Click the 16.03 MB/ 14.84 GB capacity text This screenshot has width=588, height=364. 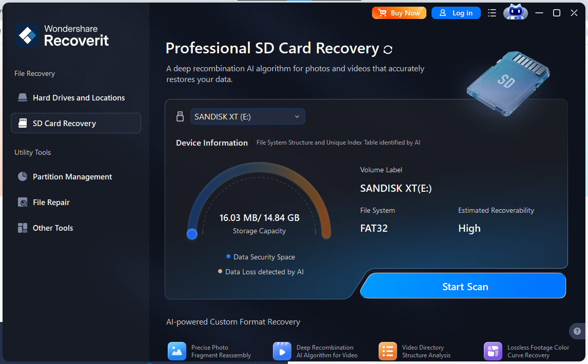260,218
